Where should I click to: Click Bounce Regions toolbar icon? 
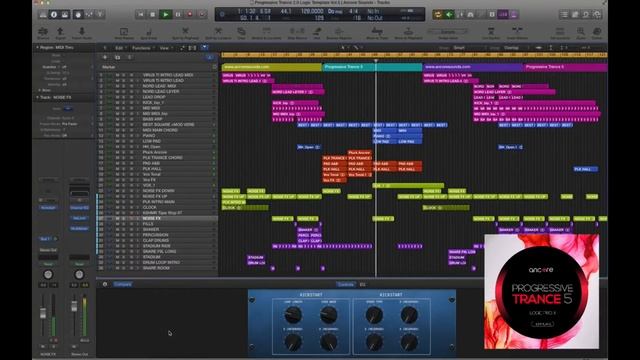point(338,33)
